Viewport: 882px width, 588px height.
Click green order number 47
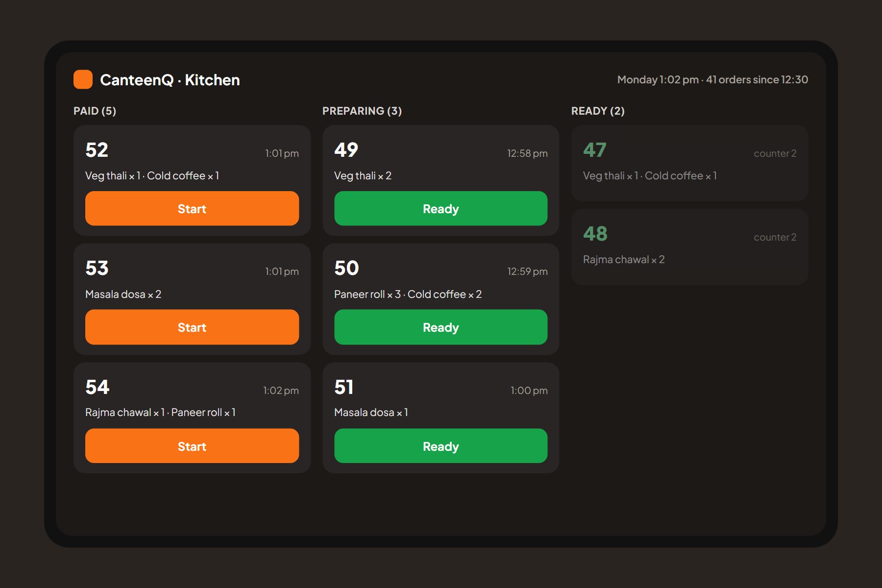(x=595, y=150)
